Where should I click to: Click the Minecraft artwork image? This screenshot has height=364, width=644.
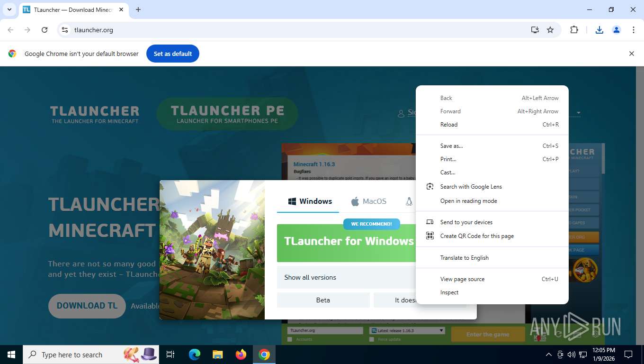tap(212, 250)
